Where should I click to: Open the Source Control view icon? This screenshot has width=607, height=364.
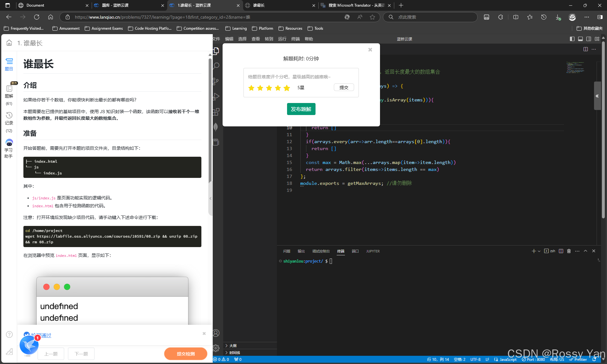coord(216,81)
